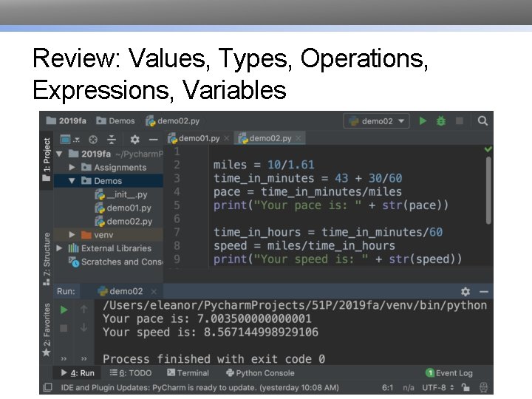Click 'Your pace is: 7.003500000000001' output
This screenshot has height=399, width=532.
click(x=207, y=318)
